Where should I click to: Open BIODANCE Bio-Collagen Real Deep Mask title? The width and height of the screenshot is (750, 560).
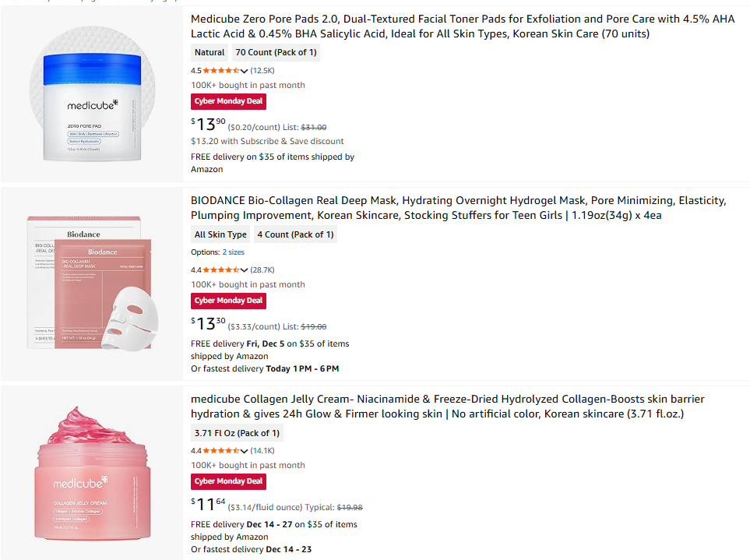point(458,207)
